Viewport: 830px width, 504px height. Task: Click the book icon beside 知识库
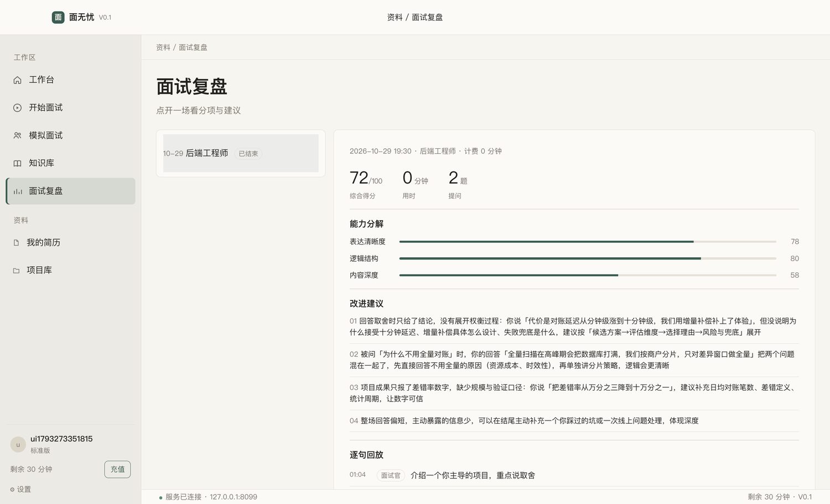tap(18, 163)
